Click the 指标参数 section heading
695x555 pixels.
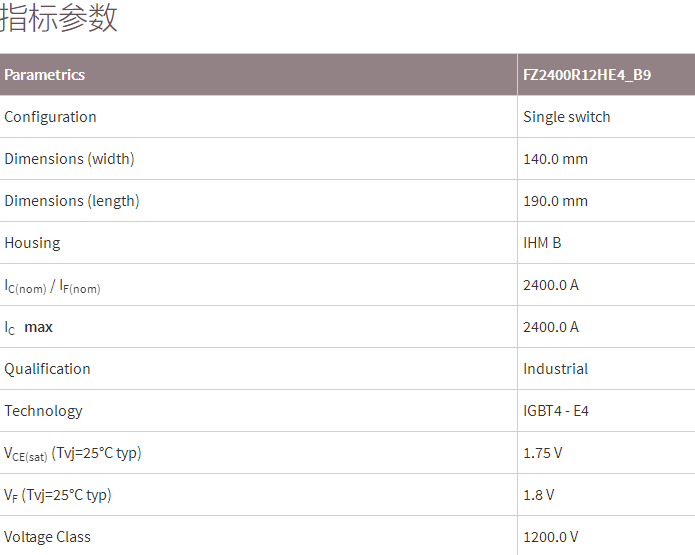59,18
